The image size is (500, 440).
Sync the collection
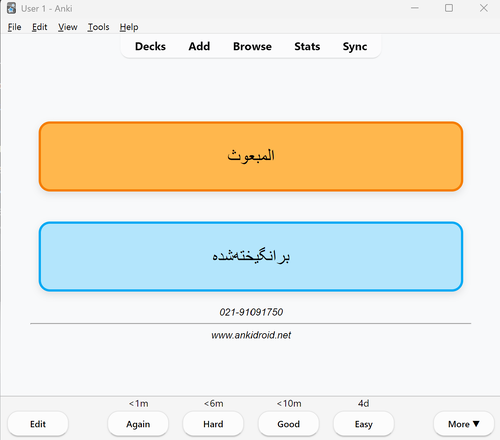[x=355, y=46]
